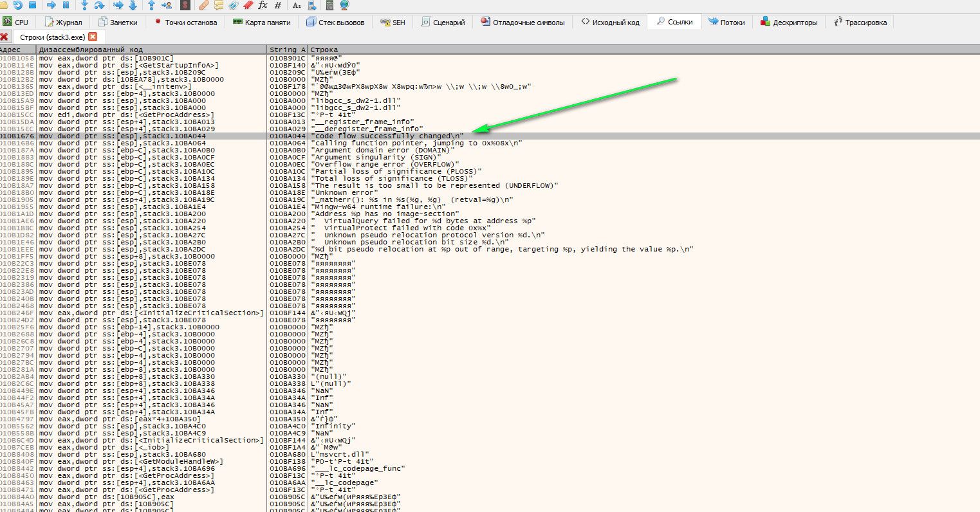Open the Потоки tab
Screen dimensions: 980x512
coord(727,22)
